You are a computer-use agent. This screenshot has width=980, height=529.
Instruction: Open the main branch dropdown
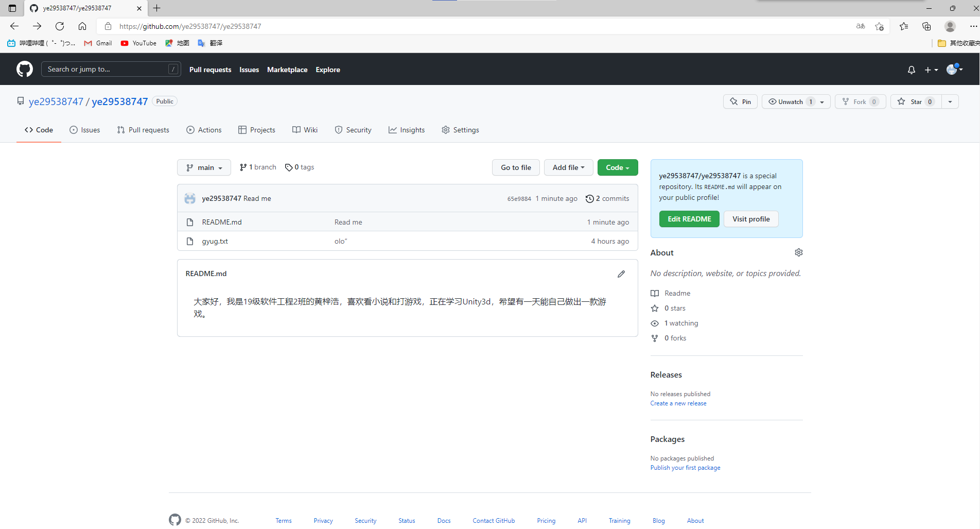pos(204,167)
